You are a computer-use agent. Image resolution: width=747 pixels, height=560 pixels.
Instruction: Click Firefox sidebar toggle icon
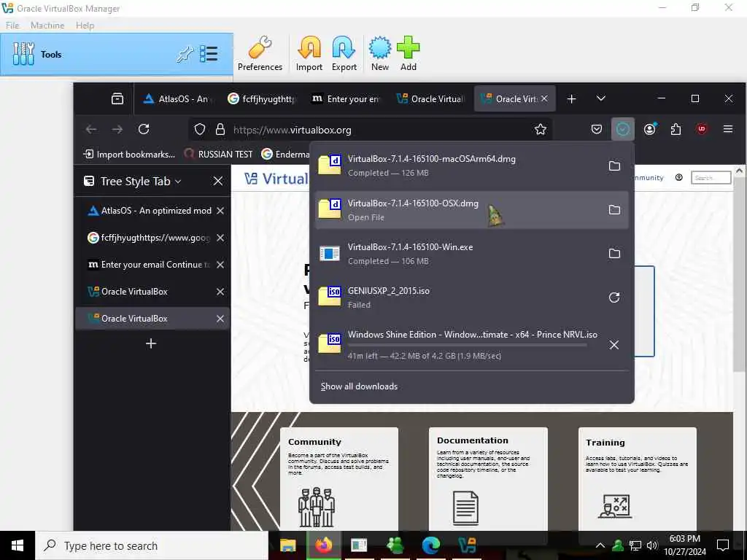(117, 98)
